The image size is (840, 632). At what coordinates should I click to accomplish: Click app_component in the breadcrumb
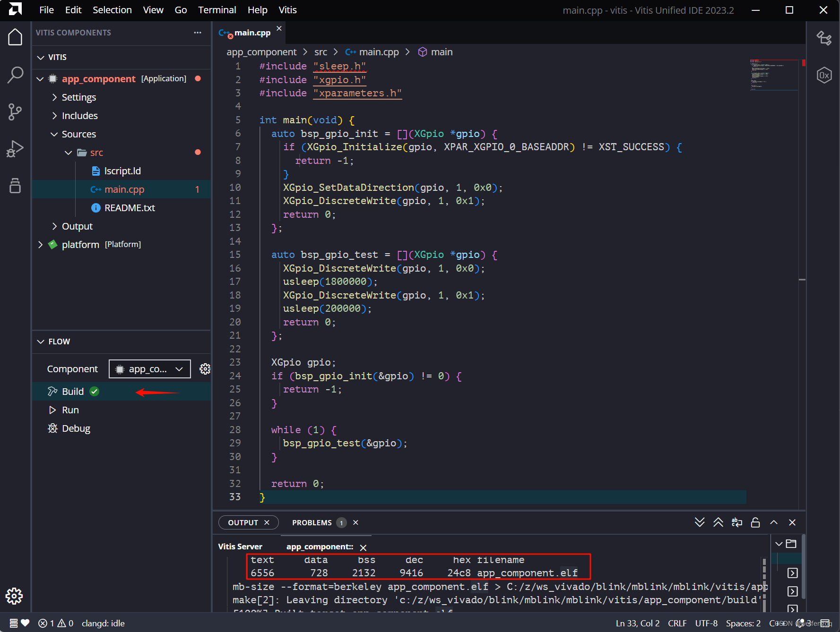point(261,52)
